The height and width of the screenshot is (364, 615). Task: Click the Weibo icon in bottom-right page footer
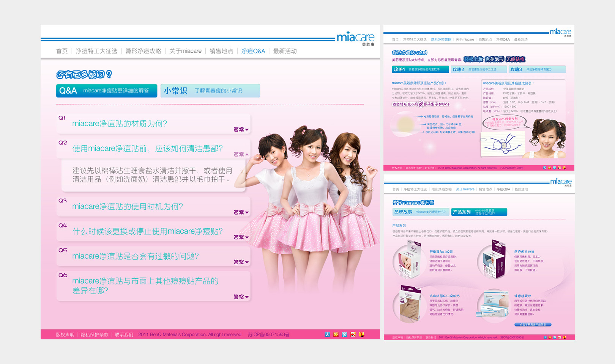click(560, 337)
